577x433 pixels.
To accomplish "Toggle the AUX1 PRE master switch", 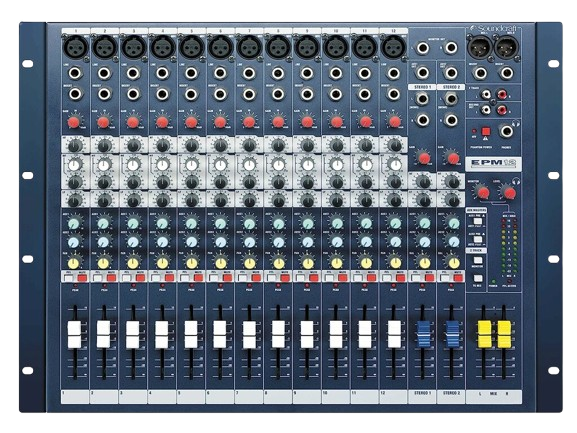I will [478, 221].
